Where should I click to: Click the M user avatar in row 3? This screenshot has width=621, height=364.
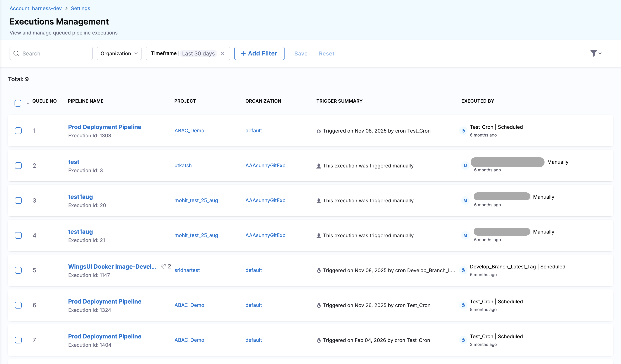tap(465, 200)
